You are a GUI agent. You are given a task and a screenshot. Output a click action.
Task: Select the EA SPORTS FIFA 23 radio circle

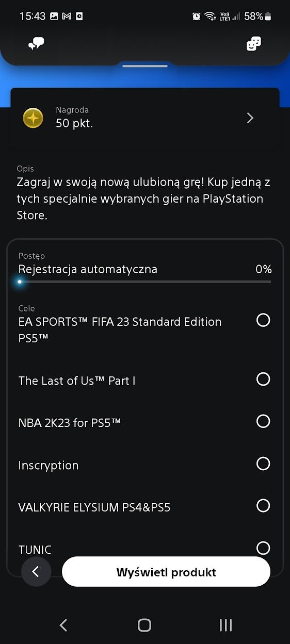pos(263,320)
